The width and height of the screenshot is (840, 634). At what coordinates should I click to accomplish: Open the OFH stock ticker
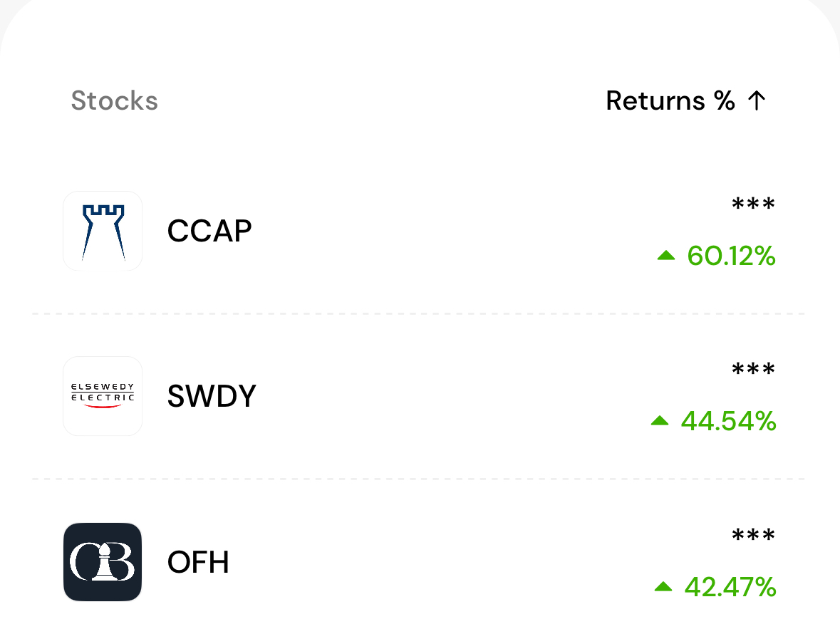point(198,562)
